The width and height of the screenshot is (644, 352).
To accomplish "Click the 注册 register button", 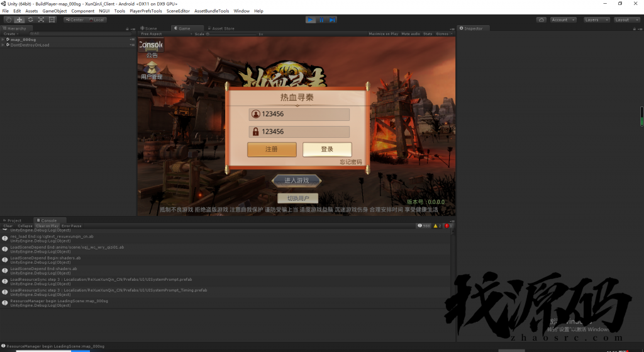I will (x=272, y=149).
